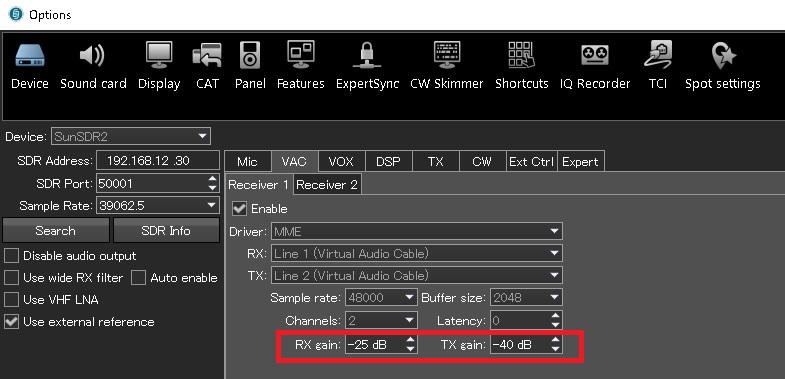Screen dimensions: 785x379
Task: Toggle Use VHF LNA checkbox
Action: pyautogui.click(x=11, y=300)
